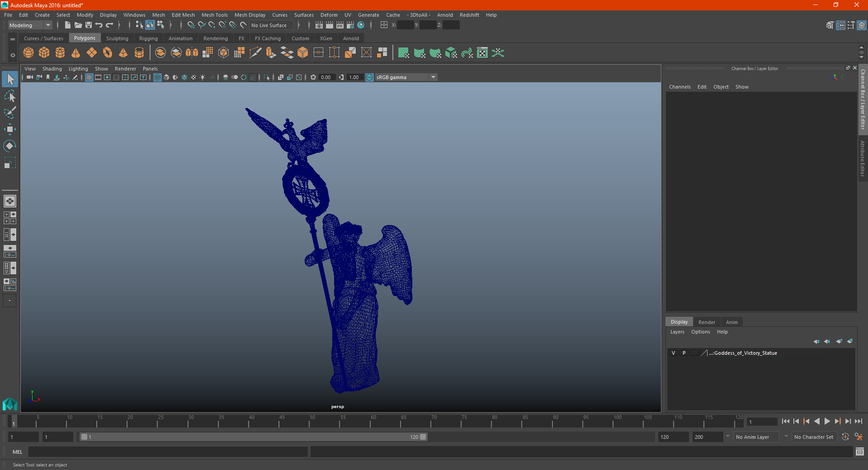Create a polygon pyramid from the shelf

point(123,53)
